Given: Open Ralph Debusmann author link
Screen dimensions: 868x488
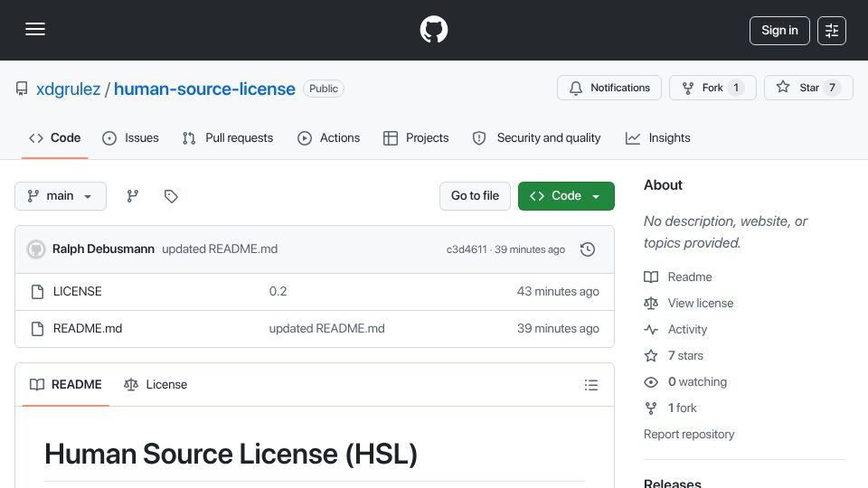Looking at the screenshot, I should (103, 249).
